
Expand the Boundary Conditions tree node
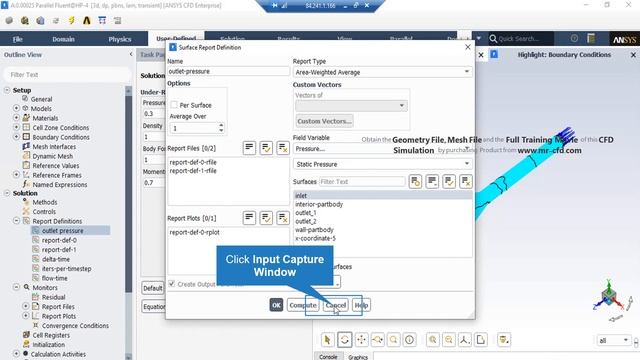click(16, 137)
